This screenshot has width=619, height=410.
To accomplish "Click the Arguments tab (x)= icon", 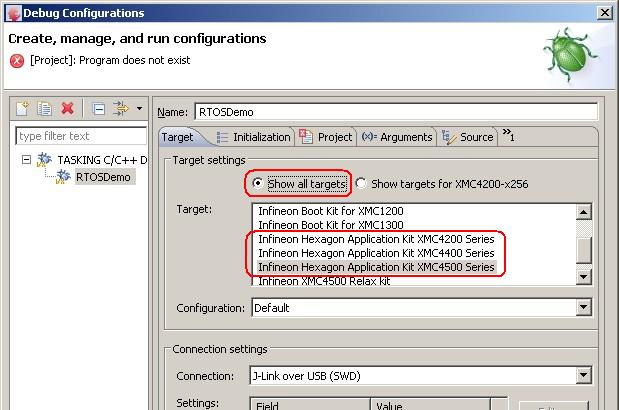I will (369, 136).
